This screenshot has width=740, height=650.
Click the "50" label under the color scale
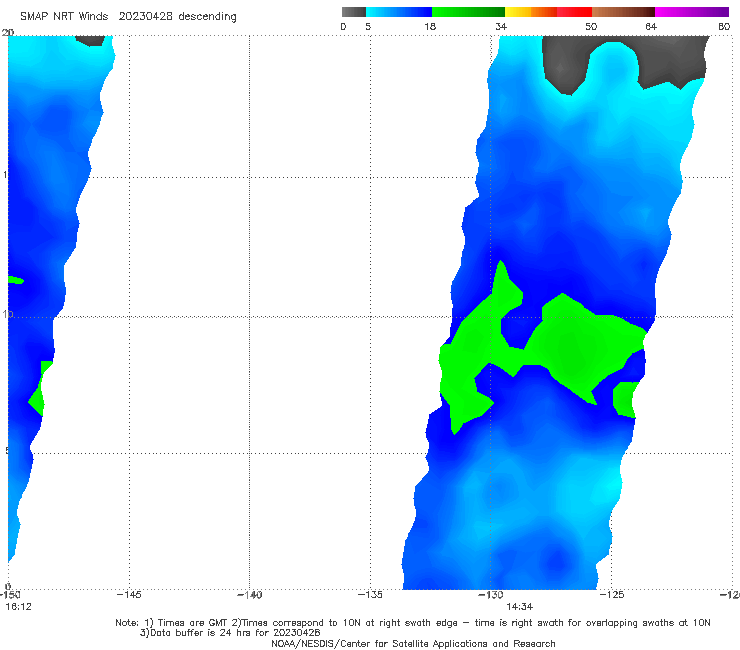pos(591,27)
